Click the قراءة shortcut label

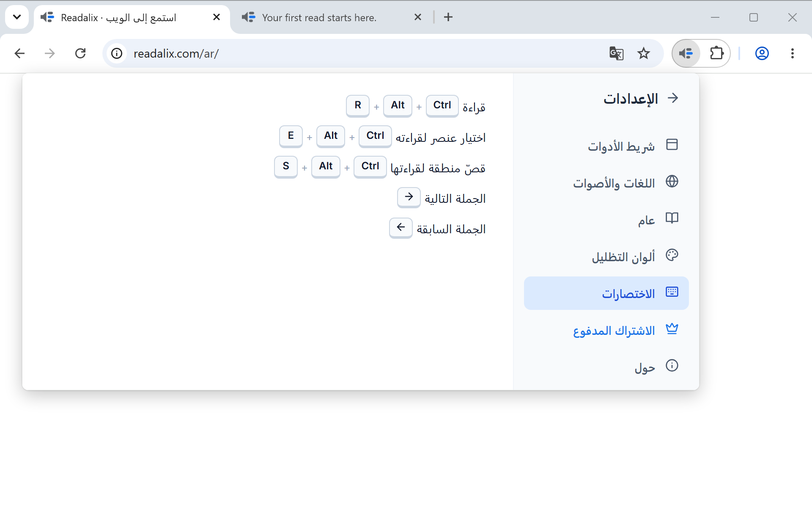[x=474, y=108]
